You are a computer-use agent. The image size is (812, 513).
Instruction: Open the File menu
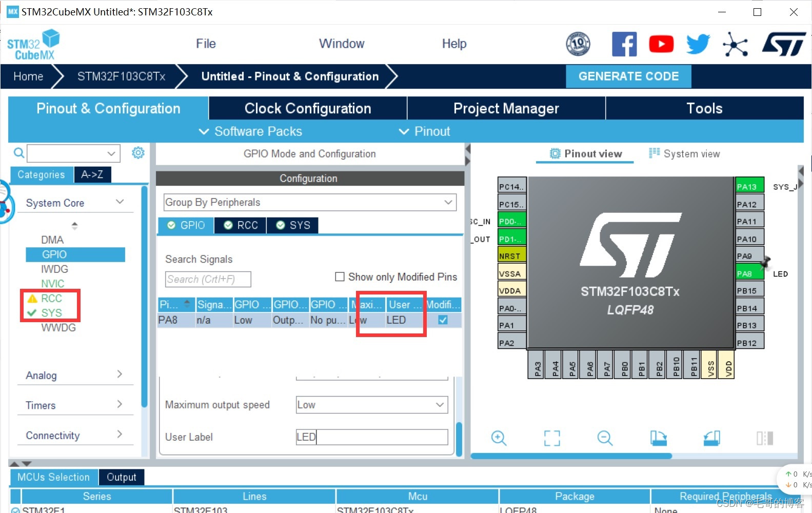206,44
